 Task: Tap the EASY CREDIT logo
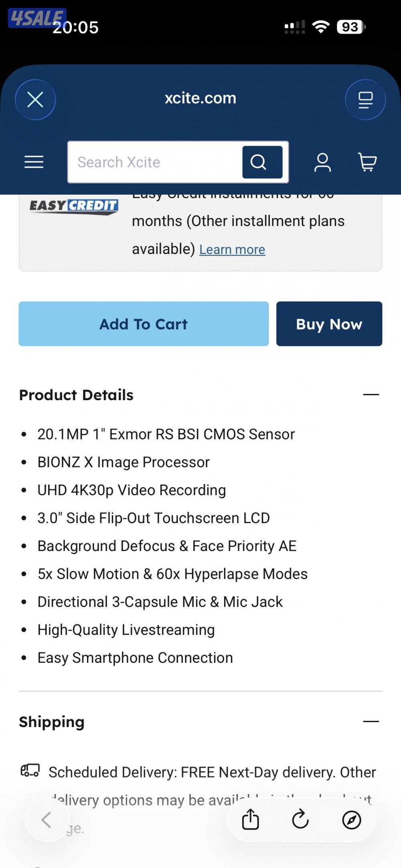(74, 206)
